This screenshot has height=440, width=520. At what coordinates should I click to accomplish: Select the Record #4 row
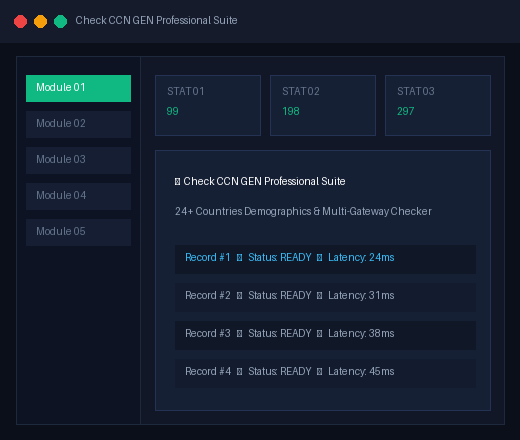click(x=325, y=373)
